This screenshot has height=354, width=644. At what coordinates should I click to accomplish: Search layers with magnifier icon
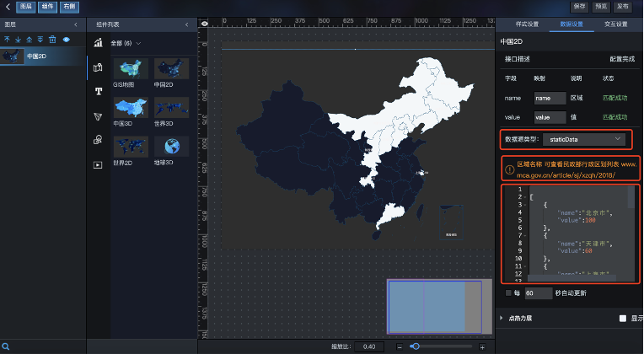point(6,346)
